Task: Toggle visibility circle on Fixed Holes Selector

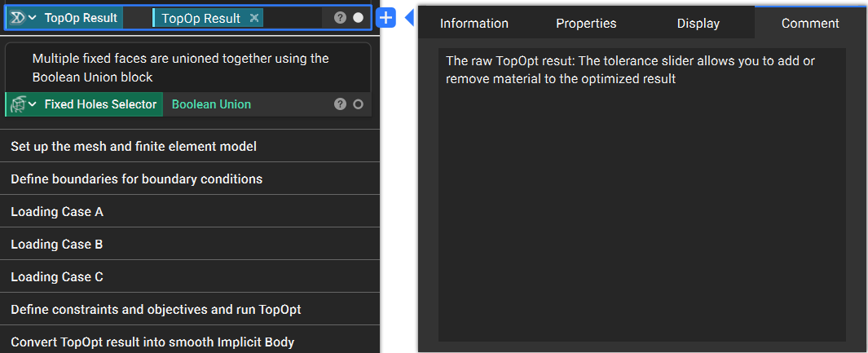Action: [358, 104]
